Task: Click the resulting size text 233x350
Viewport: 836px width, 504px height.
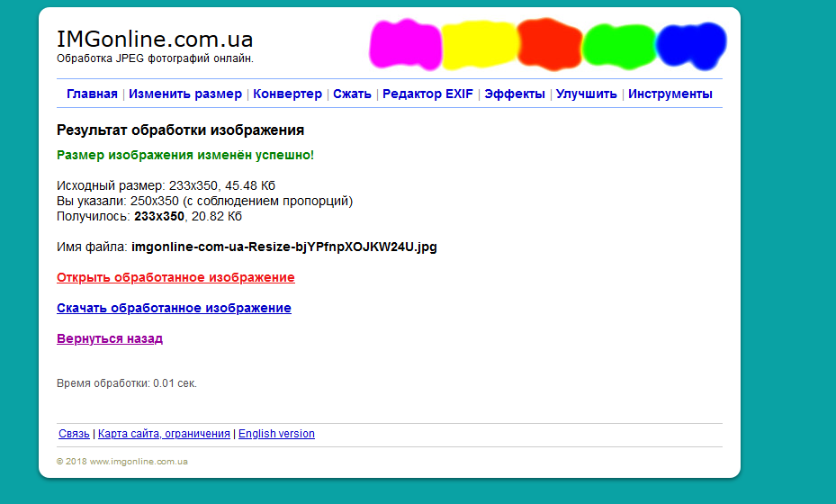Action: 159,217
